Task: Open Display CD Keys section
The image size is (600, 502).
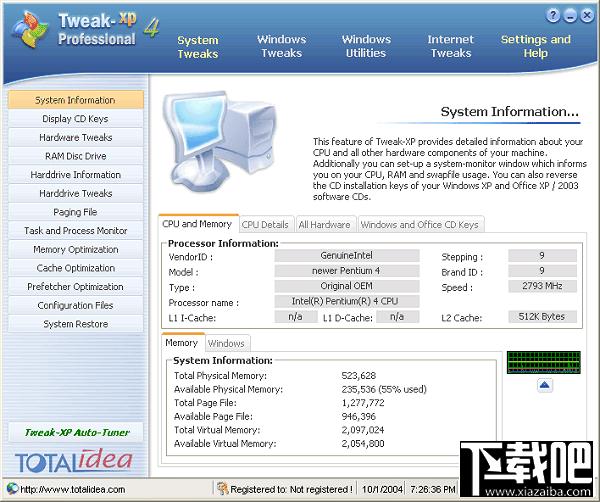Action: click(x=75, y=119)
